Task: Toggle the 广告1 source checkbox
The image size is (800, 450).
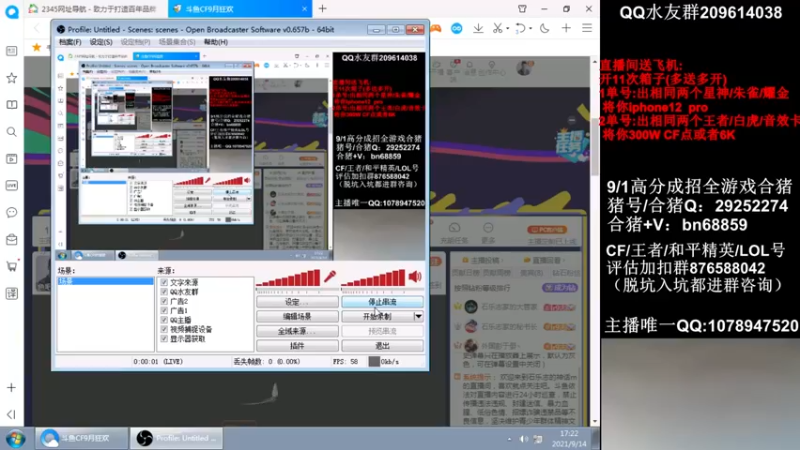Action: point(164,310)
